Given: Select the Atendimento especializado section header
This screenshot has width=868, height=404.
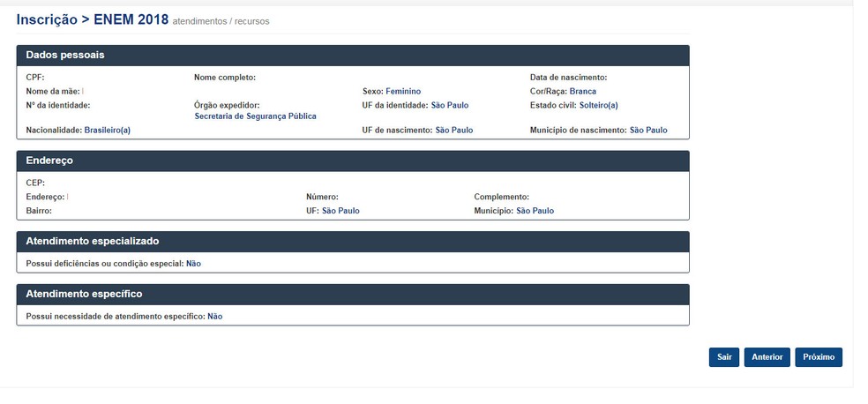Looking at the screenshot, I should click(x=92, y=241).
